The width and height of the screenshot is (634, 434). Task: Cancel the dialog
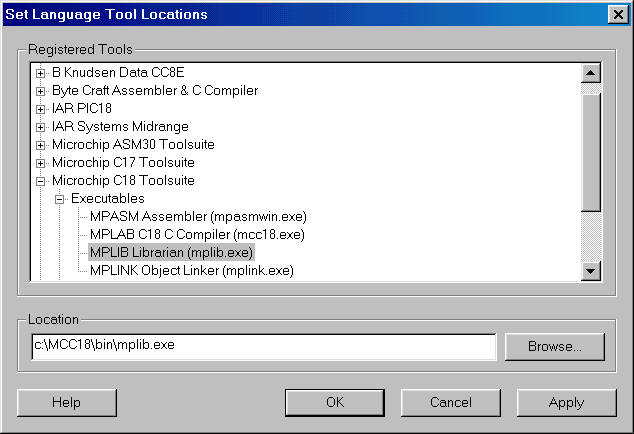click(x=451, y=403)
